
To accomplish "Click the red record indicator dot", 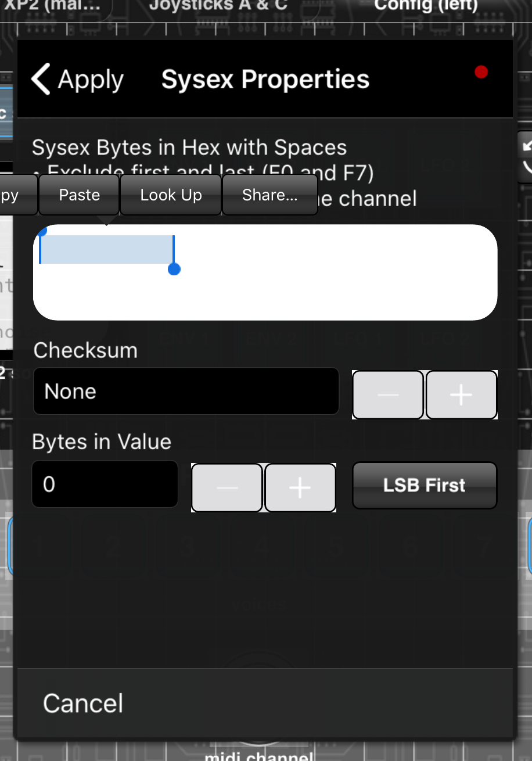I will [x=481, y=72].
